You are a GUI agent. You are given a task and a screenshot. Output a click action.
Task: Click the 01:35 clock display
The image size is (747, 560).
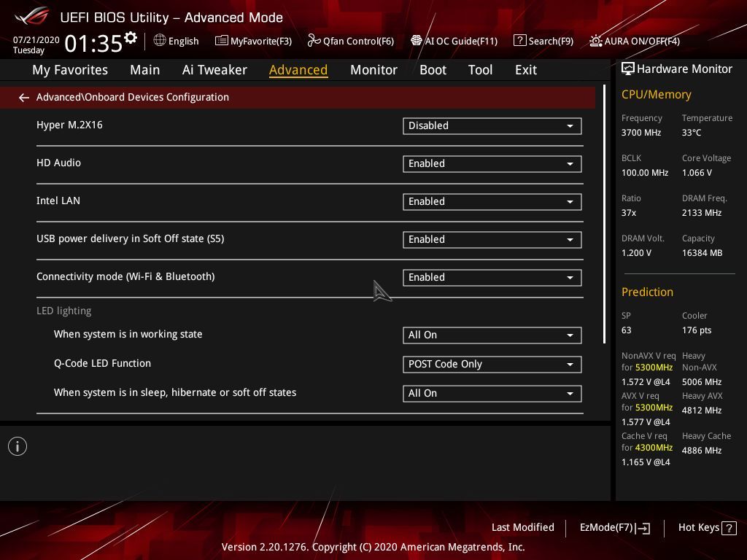point(93,43)
